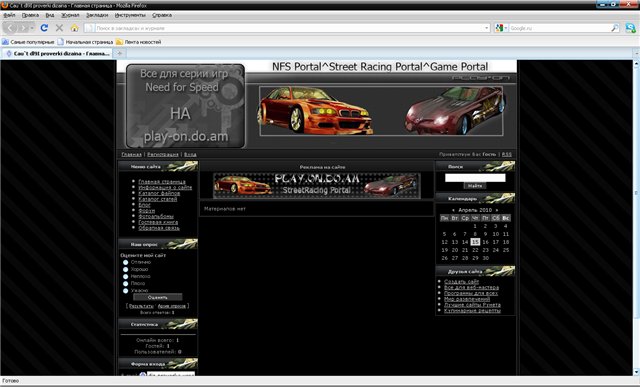Open the back/forward history dropdown arrow
The height and width of the screenshot is (387, 640).
[x=32, y=28]
